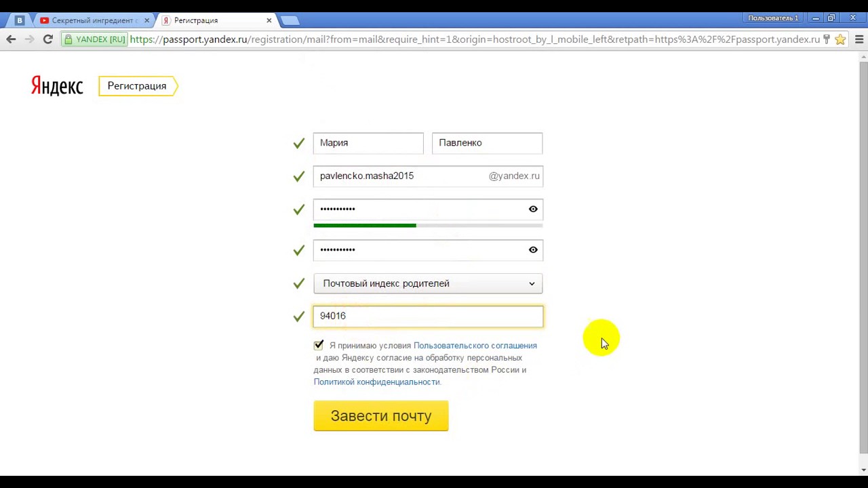Uncheck the Я принимаю условия checkbox
Image resolution: width=868 pixels, height=488 pixels.
(319, 345)
